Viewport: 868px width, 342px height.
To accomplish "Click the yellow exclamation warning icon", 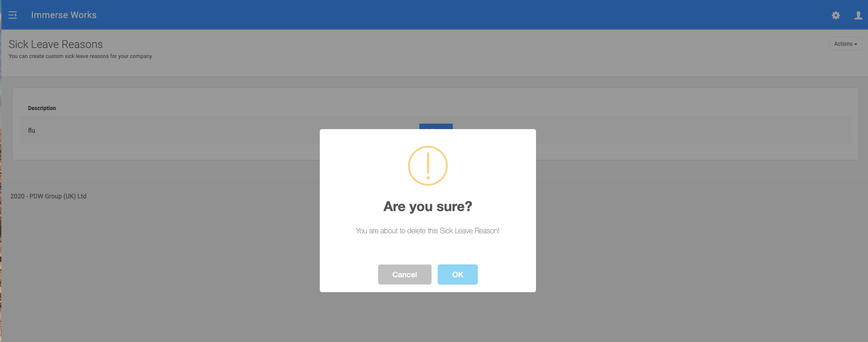I will (x=428, y=166).
